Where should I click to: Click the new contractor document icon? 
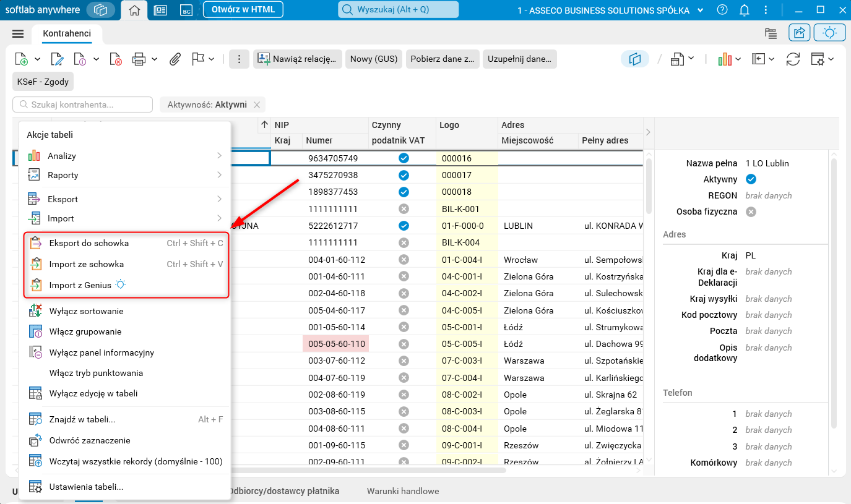(22, 59)
